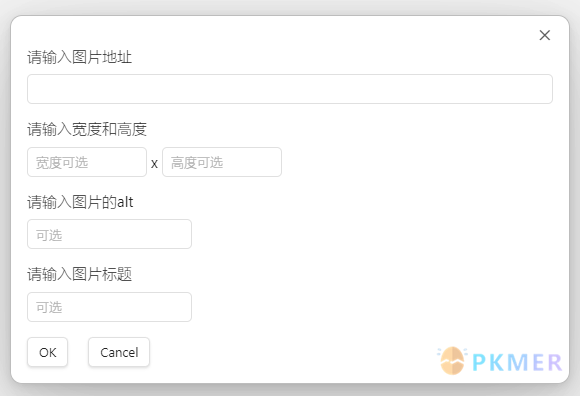Focus the 高度可选 height field

click(x=222, y=162)
